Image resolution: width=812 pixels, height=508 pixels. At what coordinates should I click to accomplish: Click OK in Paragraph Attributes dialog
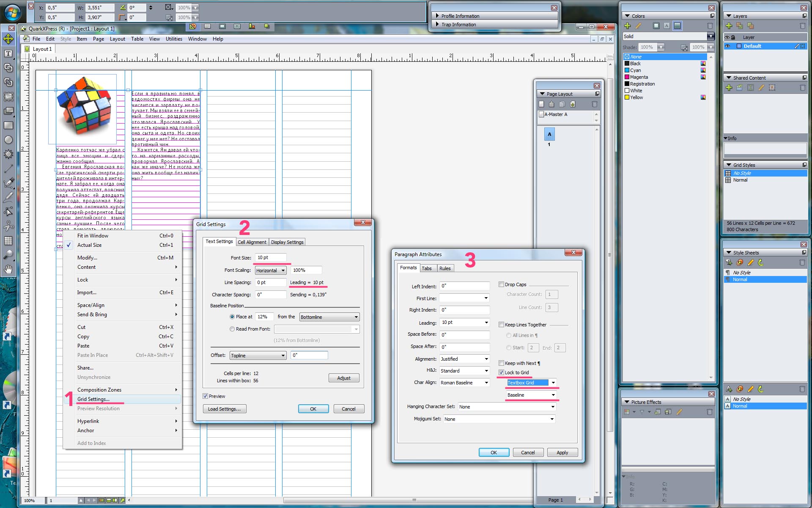(494, 453)
